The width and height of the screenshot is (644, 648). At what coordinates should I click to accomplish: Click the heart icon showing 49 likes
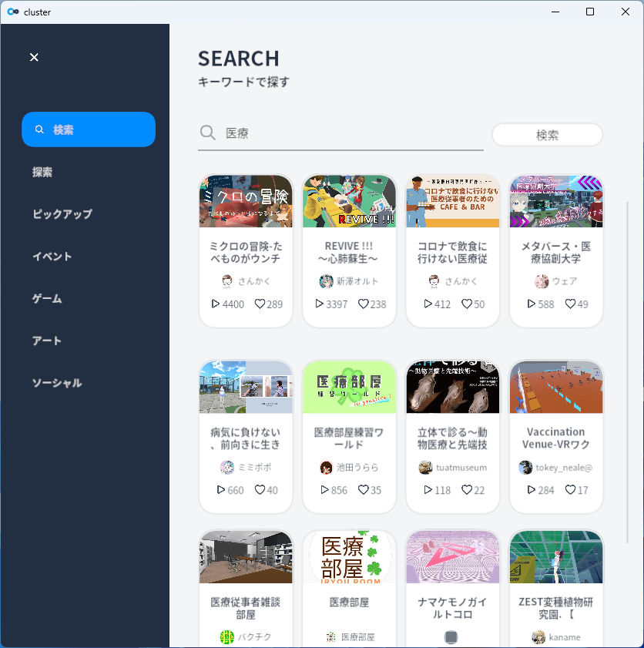pos(571,304)
